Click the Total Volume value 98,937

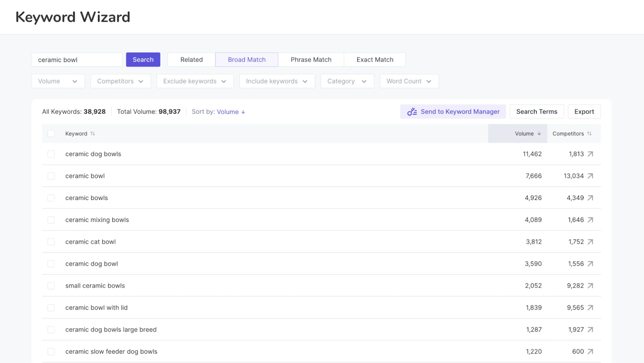(169, 112)
